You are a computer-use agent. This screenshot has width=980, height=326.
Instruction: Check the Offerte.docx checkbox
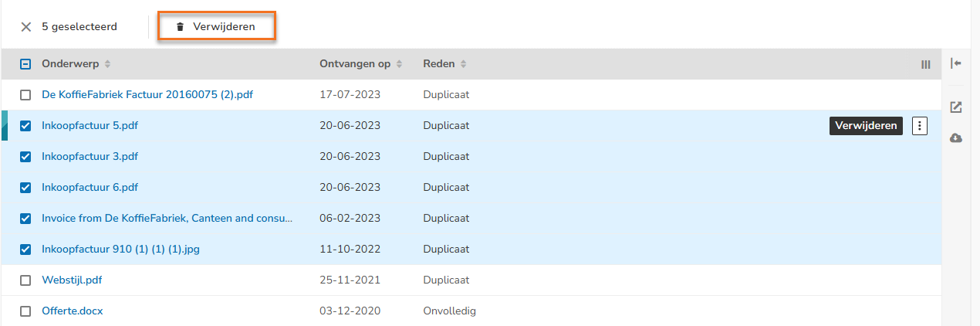[25, 311]
